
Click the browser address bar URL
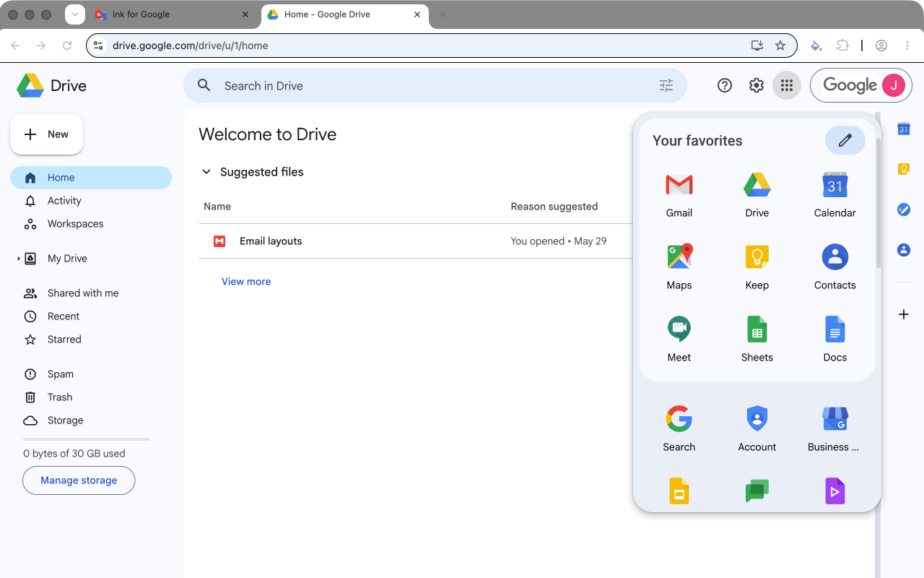191,46
